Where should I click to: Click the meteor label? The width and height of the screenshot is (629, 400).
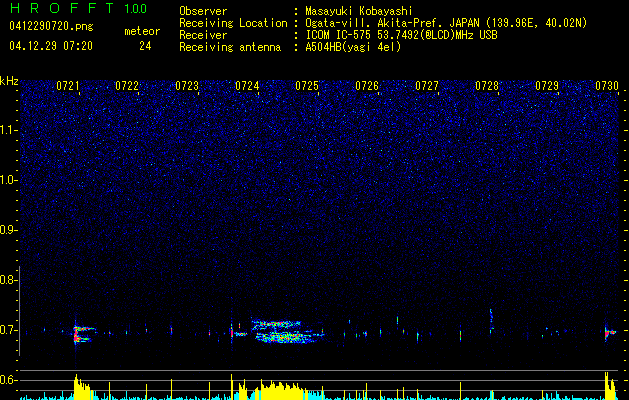(142, 31)
